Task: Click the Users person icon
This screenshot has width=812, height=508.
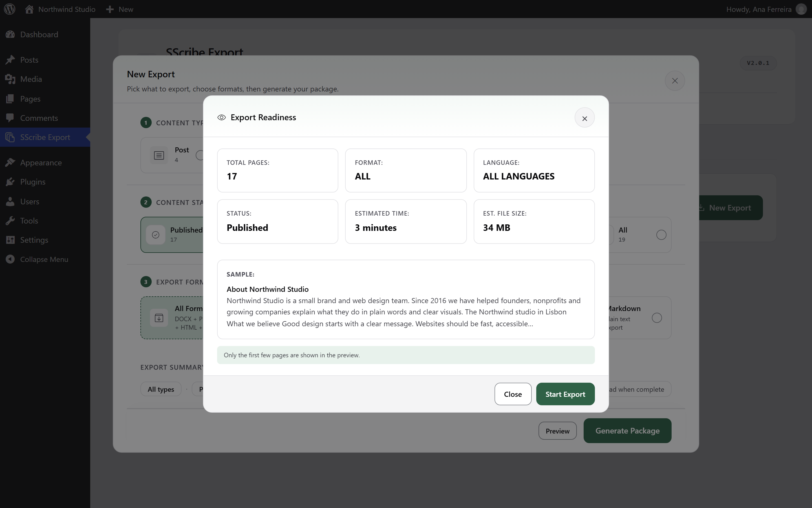Action: click(10, 201)
